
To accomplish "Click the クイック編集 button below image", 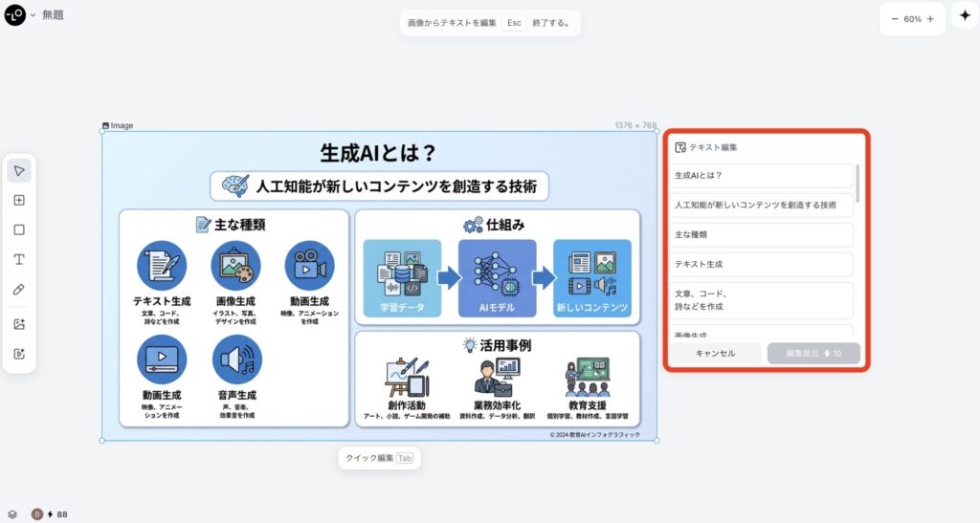I will [x=379, y=458].
